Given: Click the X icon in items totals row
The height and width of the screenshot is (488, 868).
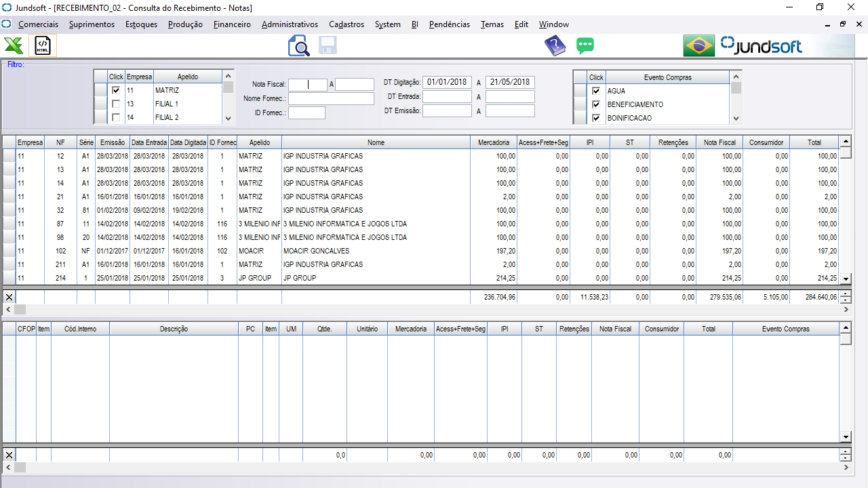Looking at the screenshot, I should coord(9,455).
